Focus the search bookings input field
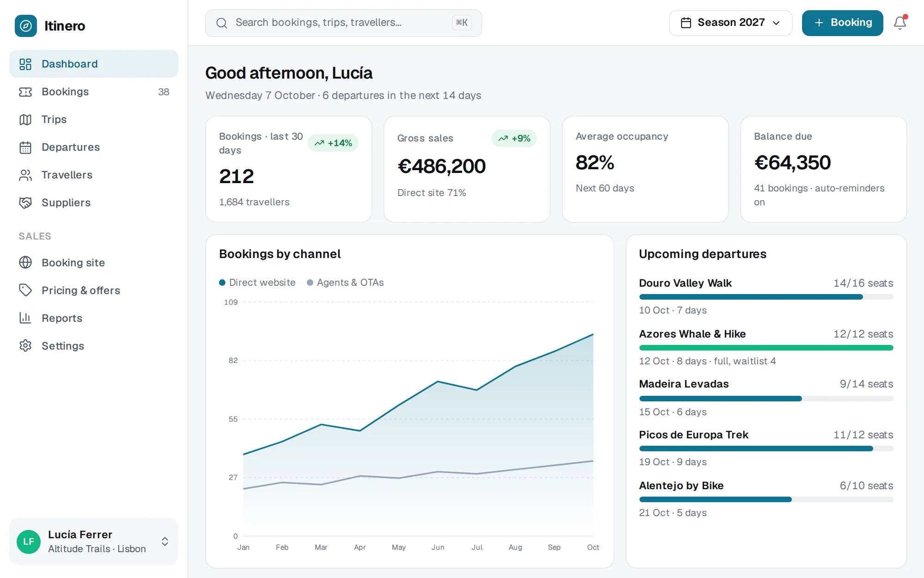Screen dimensions: 924x578 click(x=343, y=23)
